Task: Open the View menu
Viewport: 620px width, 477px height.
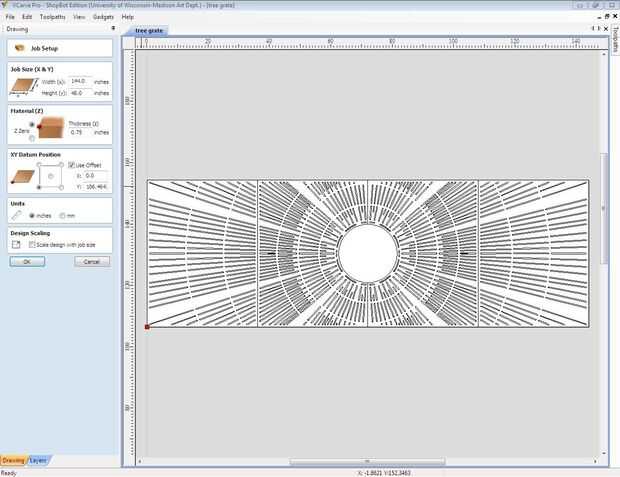Action: [x=79, y=17]
